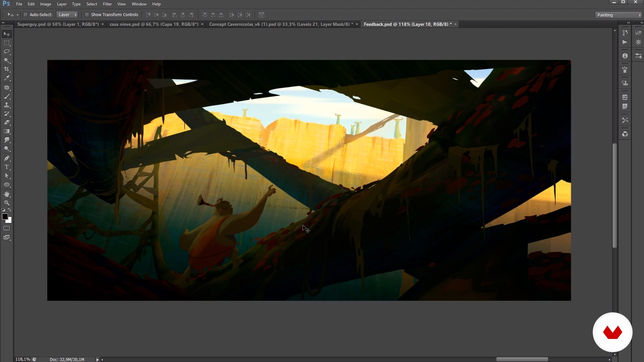The width and height of the screenshot is (644, 362).
Task: Select the Horizontal Type tool
Action: 7,167
